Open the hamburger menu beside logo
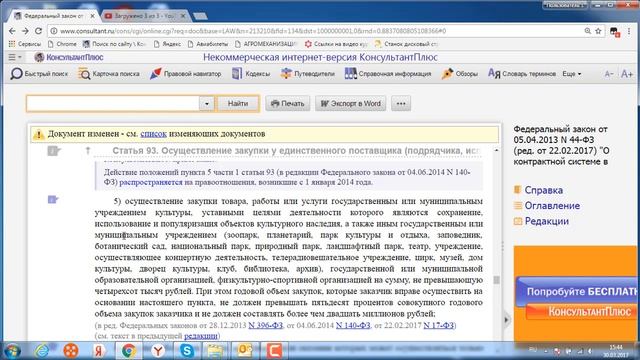 15,57
